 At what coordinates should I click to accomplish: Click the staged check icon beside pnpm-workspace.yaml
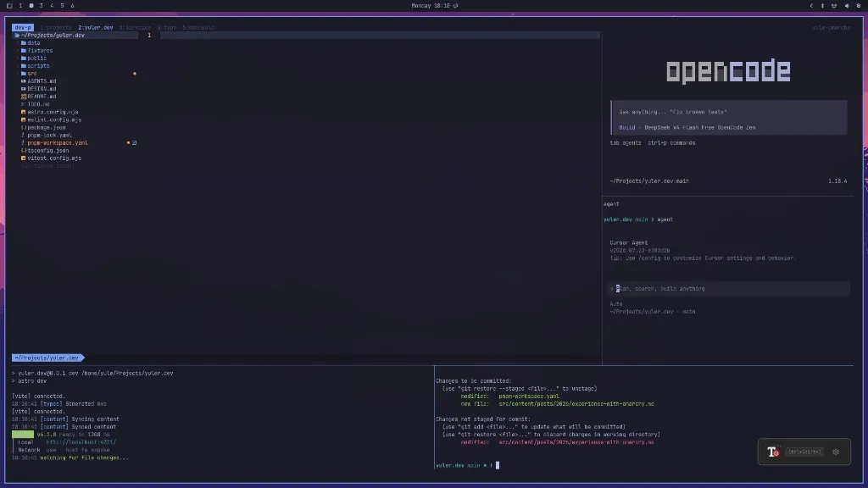click(135, 142)
